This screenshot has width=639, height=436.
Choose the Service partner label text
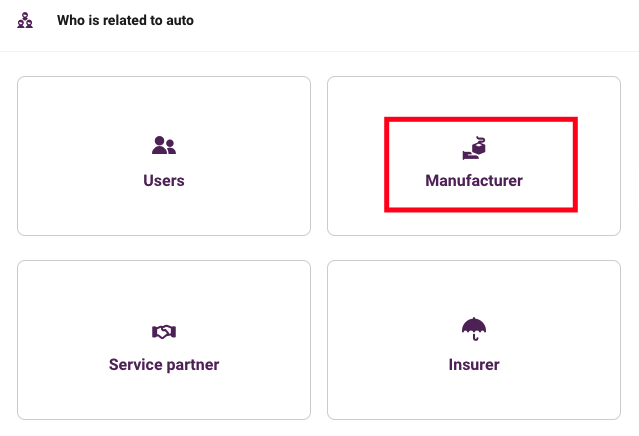click(164, 365)
